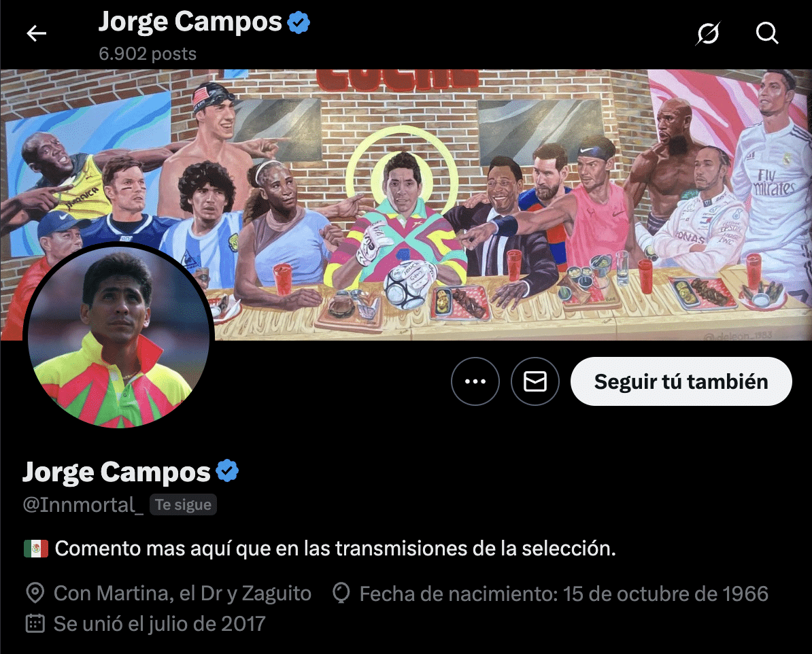The height and width of the screenshot is (654, 812).
Task: Select the @Innmortal_ handle text
Action: [x=83, y=505]
